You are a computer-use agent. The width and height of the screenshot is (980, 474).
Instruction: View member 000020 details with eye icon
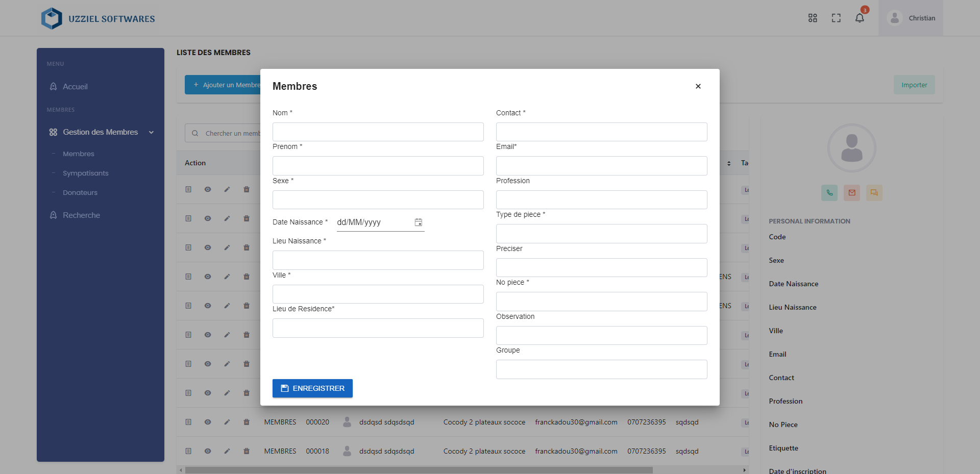pos(208,422)
